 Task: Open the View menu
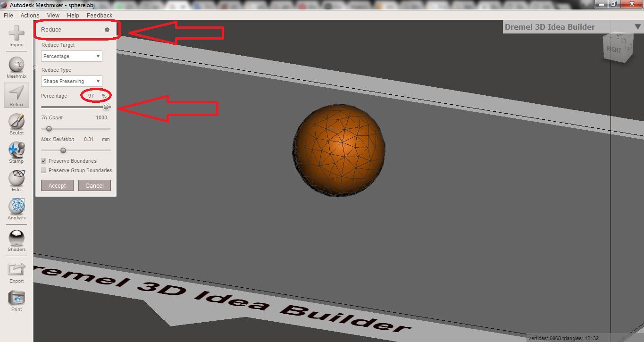pyautogui.click(x=53, y=15)
